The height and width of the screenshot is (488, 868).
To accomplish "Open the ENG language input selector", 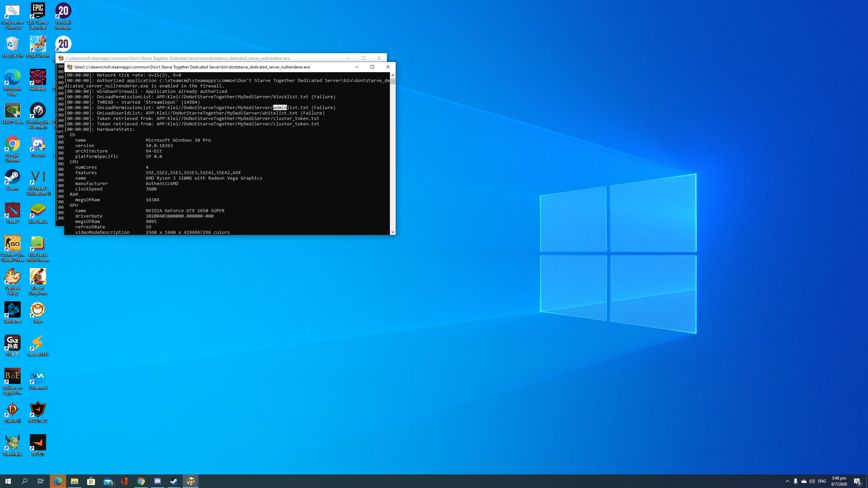I will (x=822, y=481).
